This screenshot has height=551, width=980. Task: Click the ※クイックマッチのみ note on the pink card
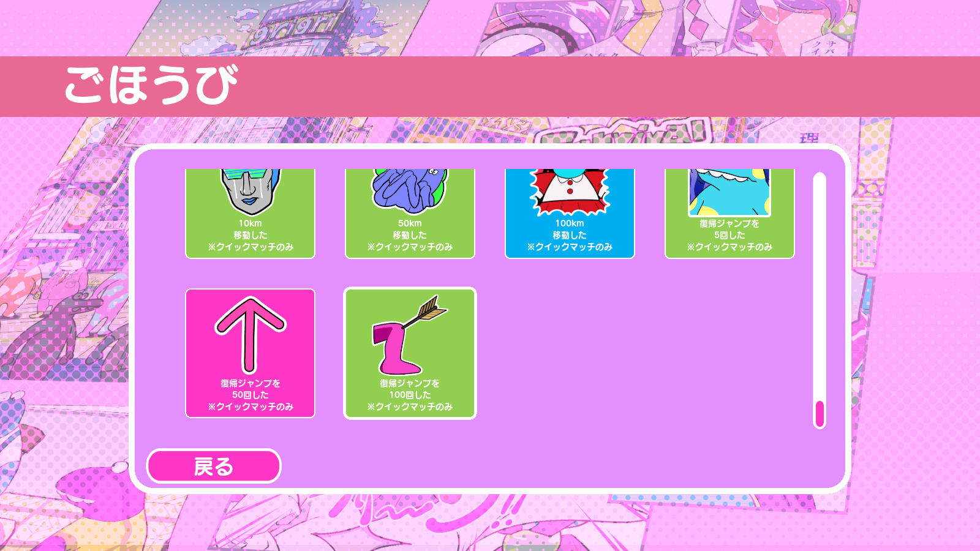tap(250, 407)
